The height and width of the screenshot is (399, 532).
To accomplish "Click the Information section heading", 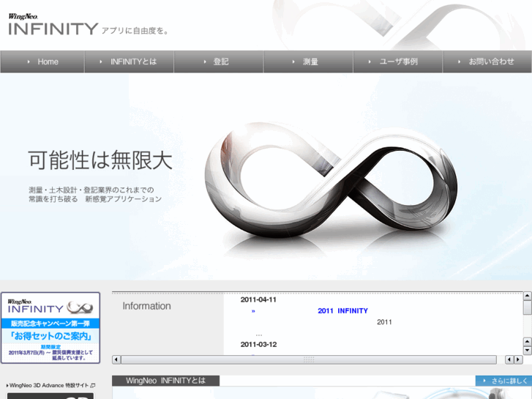I will (x=146, y=306).
